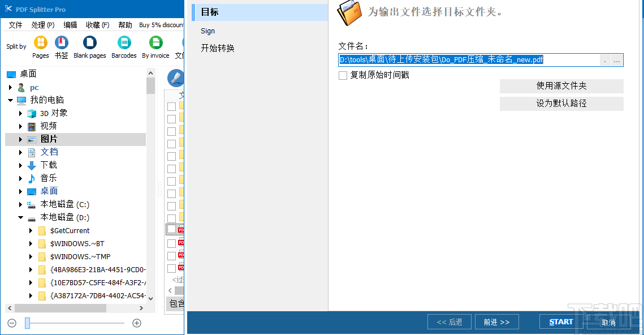Expand the $WINDOWS.~BT folder node

pos(31,243)
